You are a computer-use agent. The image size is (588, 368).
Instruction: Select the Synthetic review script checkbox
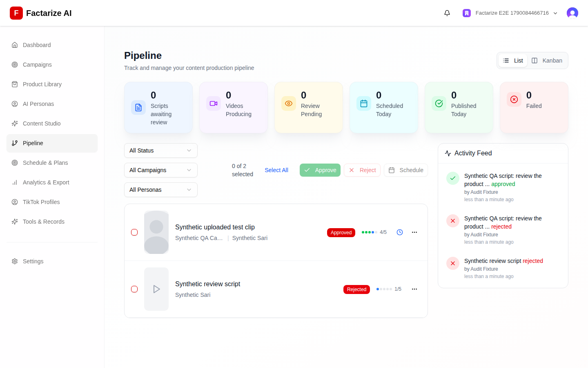[134, 289]
